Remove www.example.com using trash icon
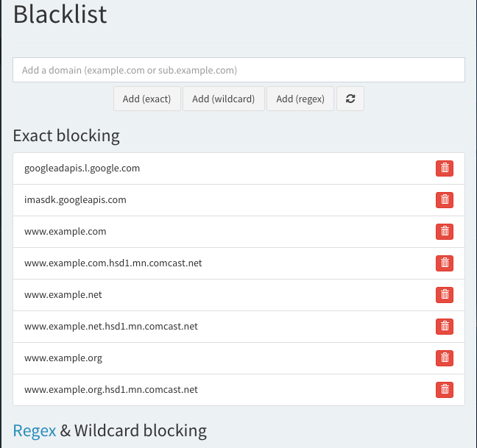The height and width of the screenshot is (448, 477). pos(445,232)
